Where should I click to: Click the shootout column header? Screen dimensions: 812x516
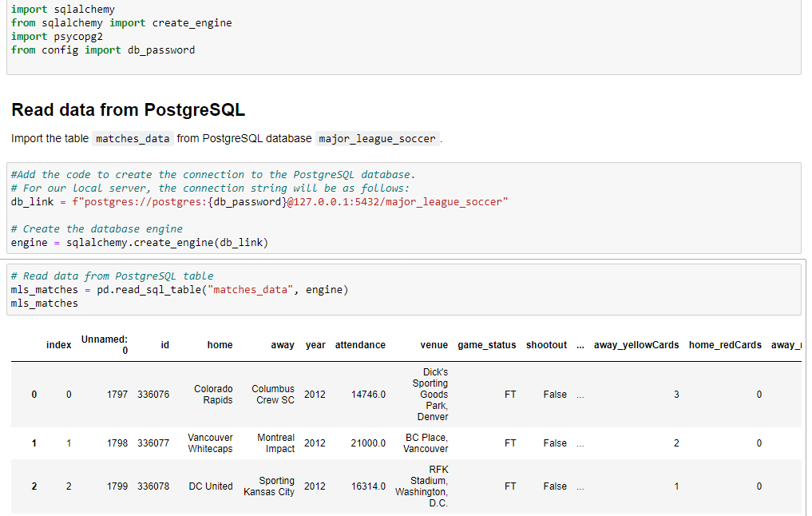point(546,345)
